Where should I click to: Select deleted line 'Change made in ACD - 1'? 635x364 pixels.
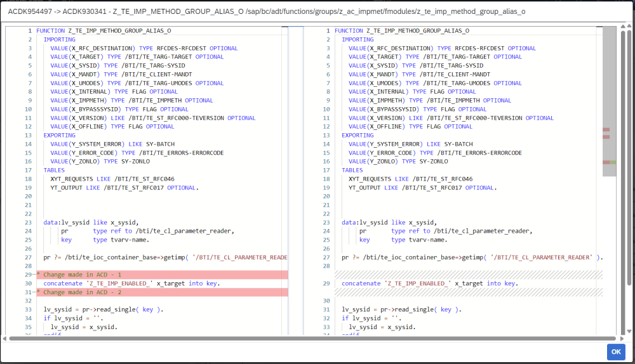[x=162, y=275]
